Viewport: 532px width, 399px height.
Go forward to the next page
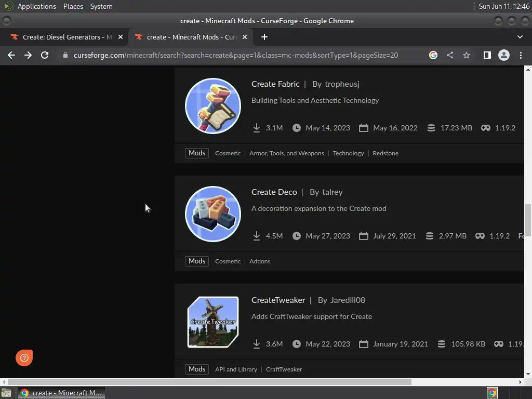click(28, 55)
